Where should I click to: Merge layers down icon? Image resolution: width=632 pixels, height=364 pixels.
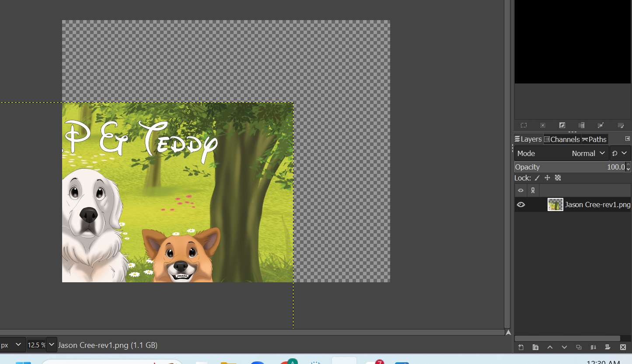[593, 347]
